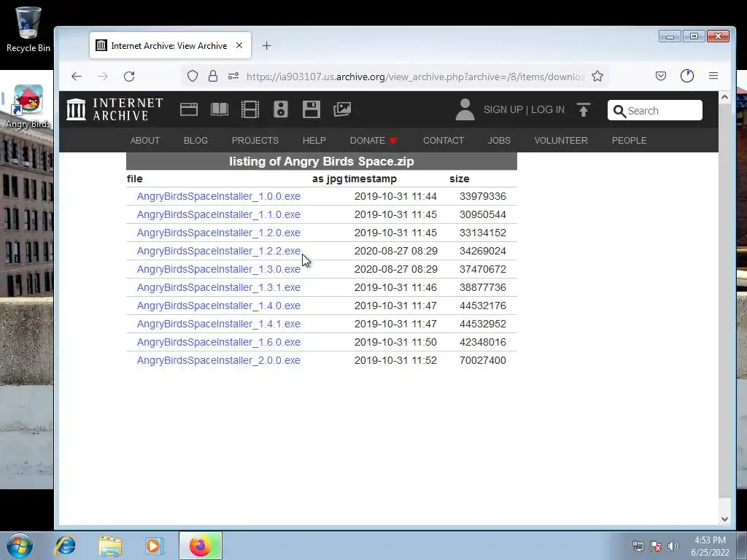
Task: Open the Windows Start menu
Action: (20, 545)
